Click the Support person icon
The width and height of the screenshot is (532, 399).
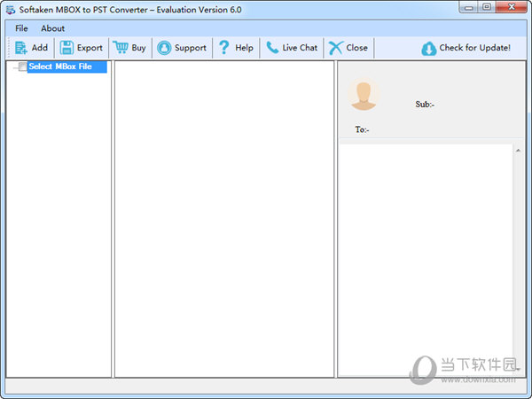point(164,48)
